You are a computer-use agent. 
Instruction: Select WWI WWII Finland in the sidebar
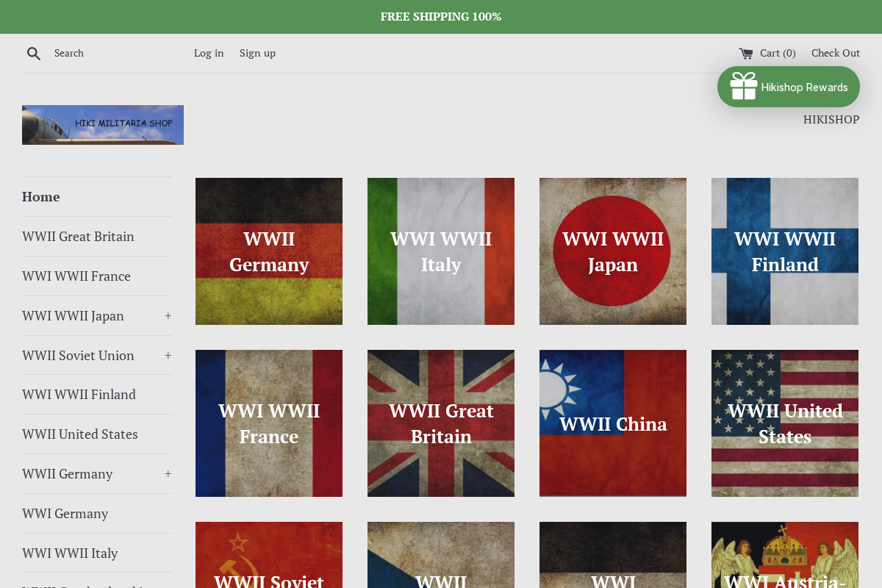(79, 395)
